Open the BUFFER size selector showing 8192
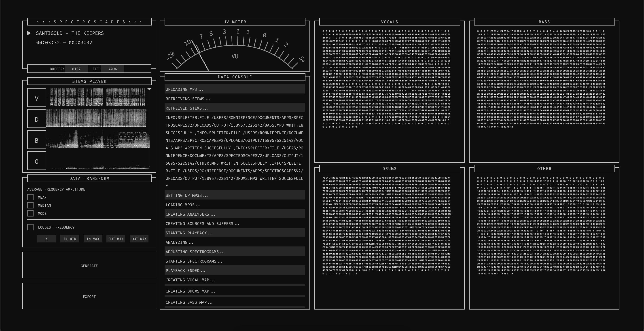Viewport: 644px width, 331px height. (76, 69)
